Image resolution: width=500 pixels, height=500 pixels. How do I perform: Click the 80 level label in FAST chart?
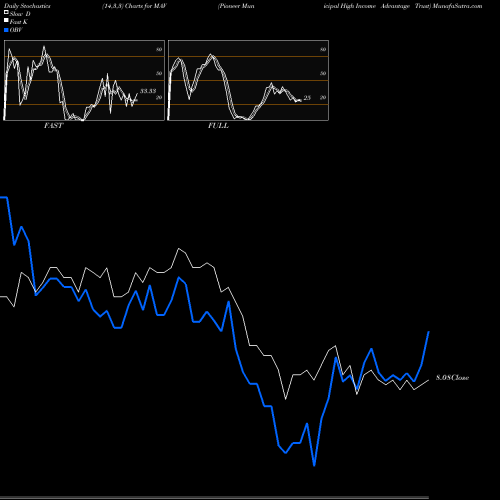(159, 49)
